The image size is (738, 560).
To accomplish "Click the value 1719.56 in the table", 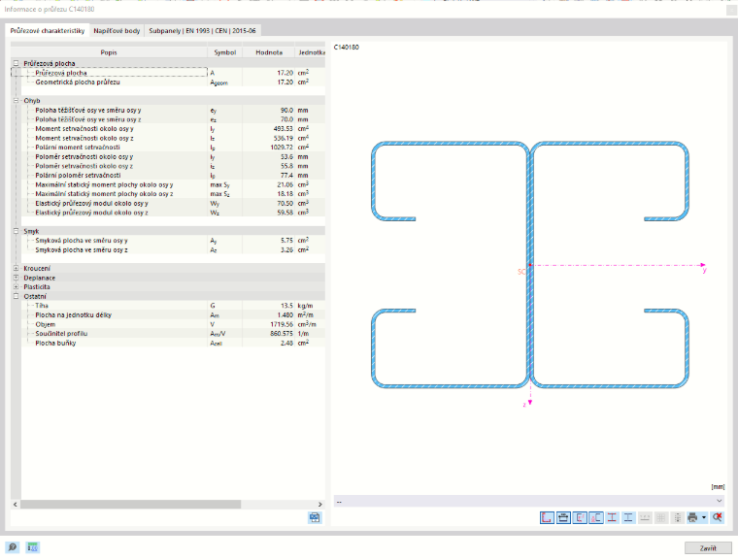I will [282, 324].
